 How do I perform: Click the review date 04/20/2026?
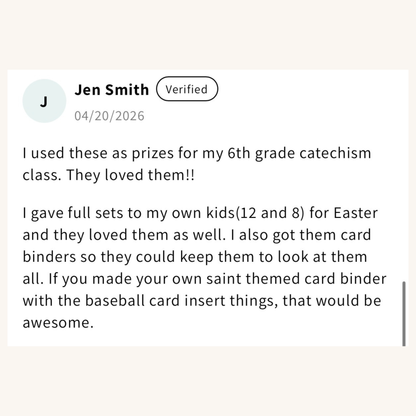click(109, 116)
